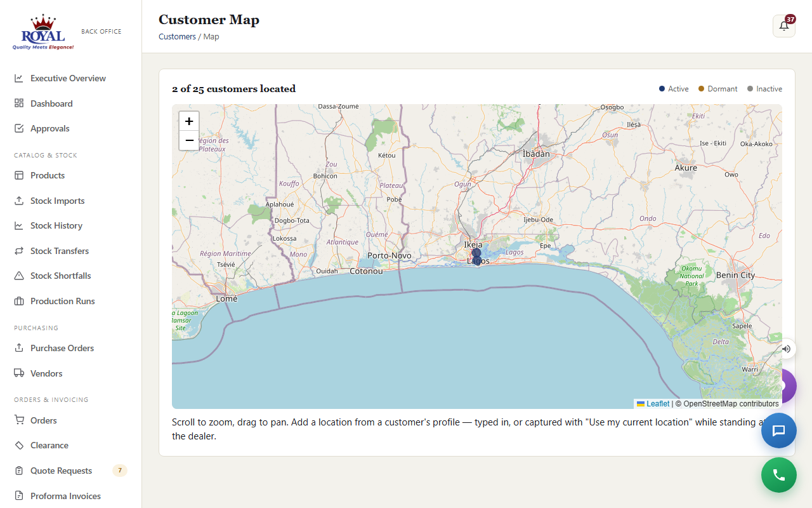The width and height of the screenshot is (812, 508).
Task: Click the Active legend blue dot
Action: click(662, 89)
